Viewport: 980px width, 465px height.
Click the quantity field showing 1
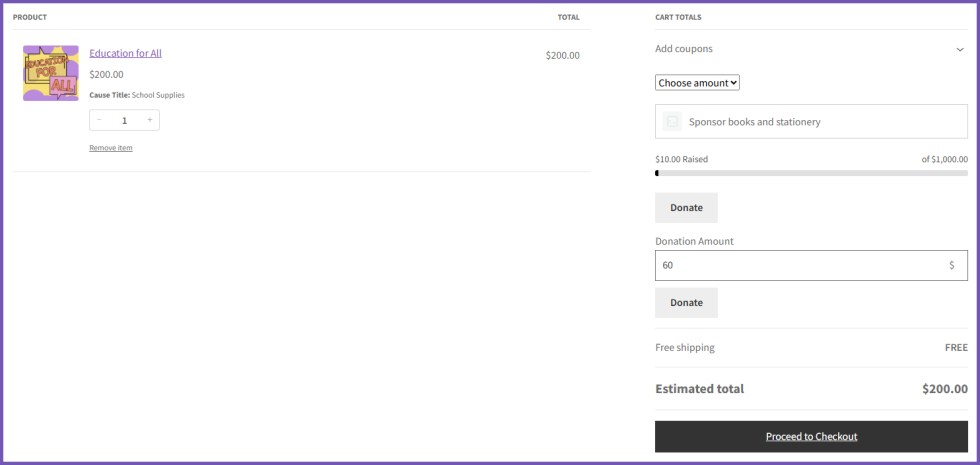point(124,120)
